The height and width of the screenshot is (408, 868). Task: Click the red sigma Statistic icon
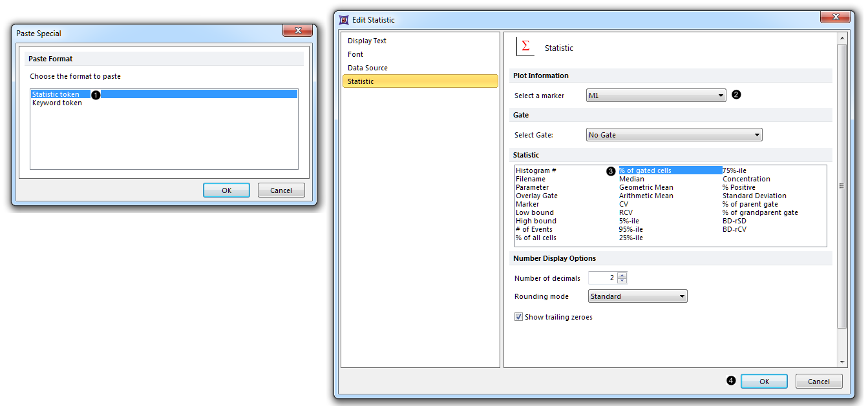pos(525,47)
